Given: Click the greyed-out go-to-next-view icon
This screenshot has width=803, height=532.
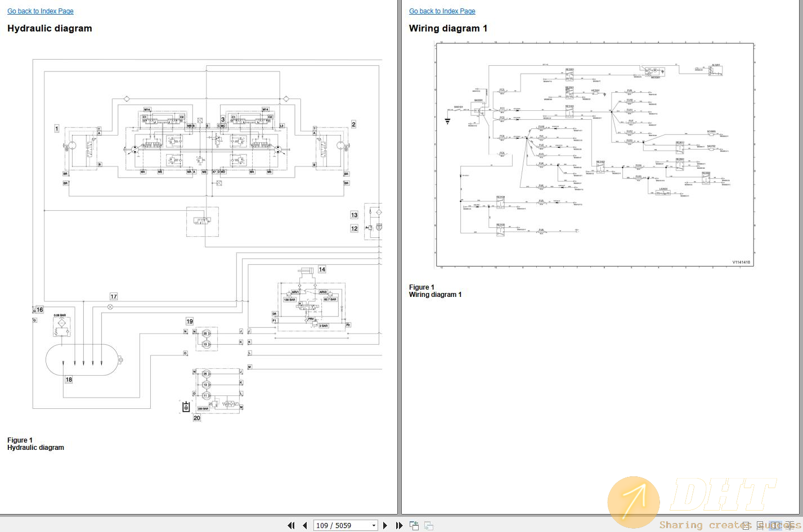Looking at the screenshot, I should [x=429, y=525].
